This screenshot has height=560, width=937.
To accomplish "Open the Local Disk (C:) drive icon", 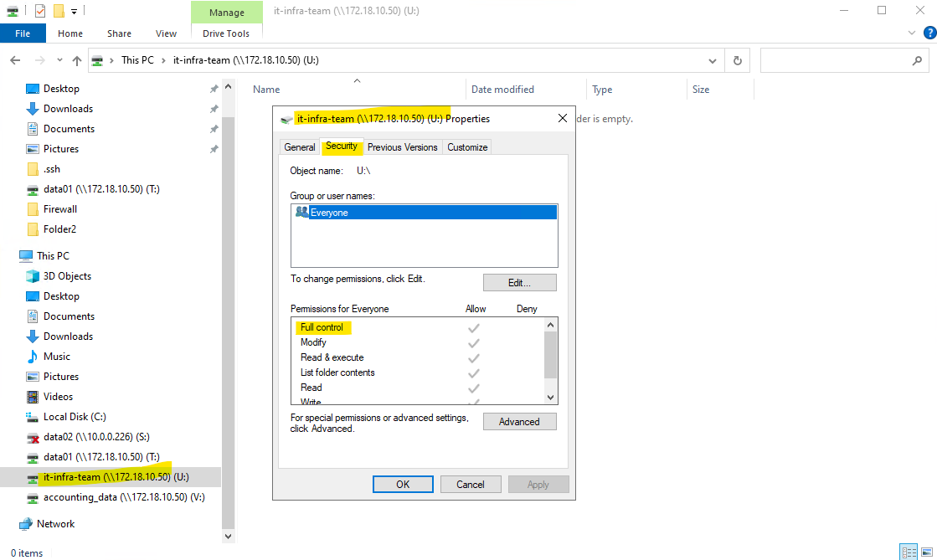I will click(x=33, y=417).
